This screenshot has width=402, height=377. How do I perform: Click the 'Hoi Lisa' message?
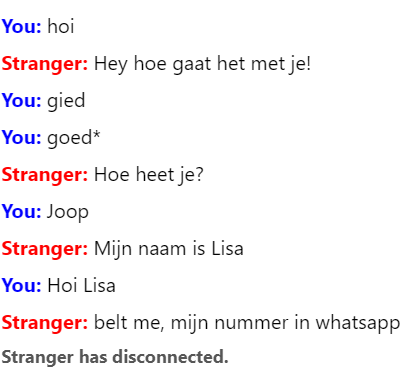point(81,285)
